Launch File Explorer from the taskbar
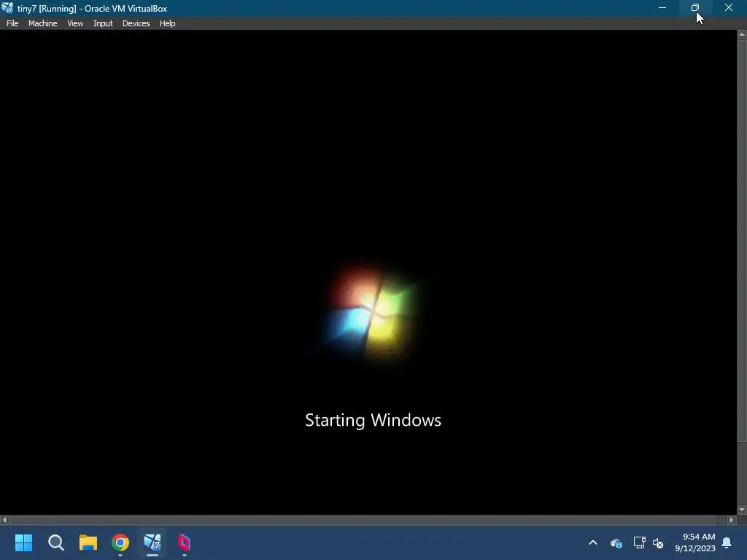Image resolution: width=747 pixels, height=560 pixels. click(x=88, y=542)
